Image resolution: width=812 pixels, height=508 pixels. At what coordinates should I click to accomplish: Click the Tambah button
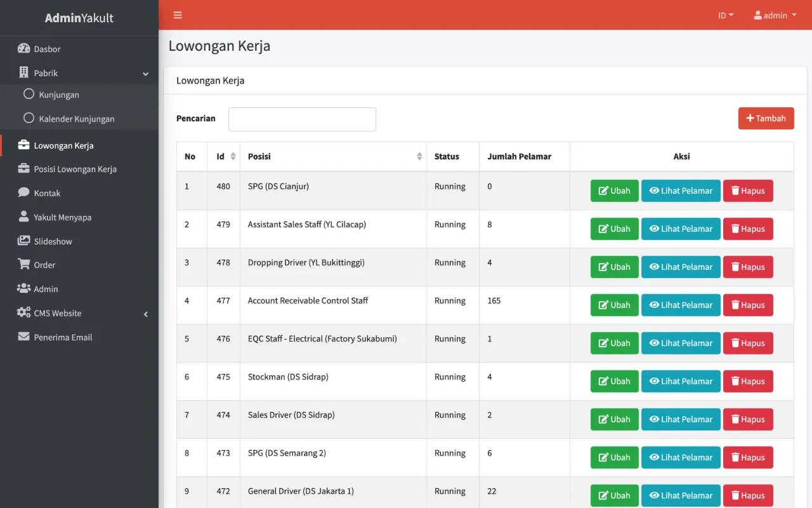[x=766, y=118]
